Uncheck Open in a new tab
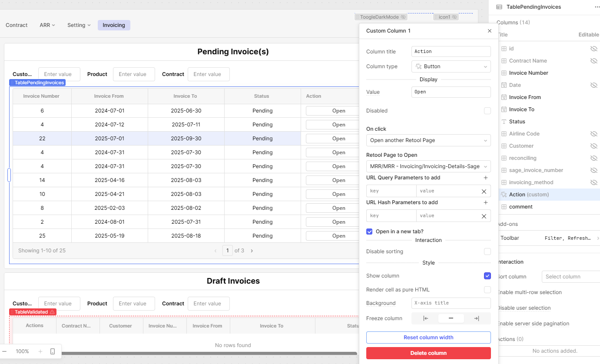The image size is (600, 364). tap(369, 232)
